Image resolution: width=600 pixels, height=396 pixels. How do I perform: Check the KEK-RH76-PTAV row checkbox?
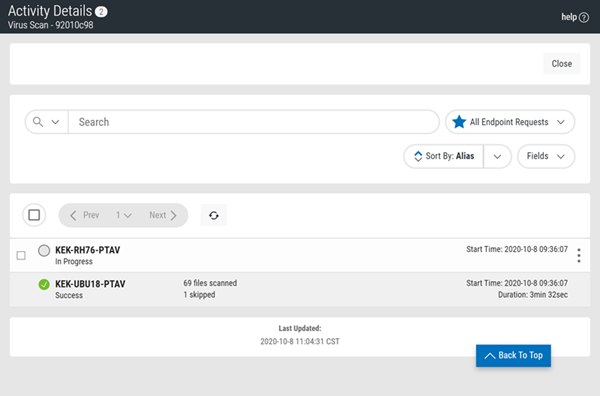[x=21, y=255]
